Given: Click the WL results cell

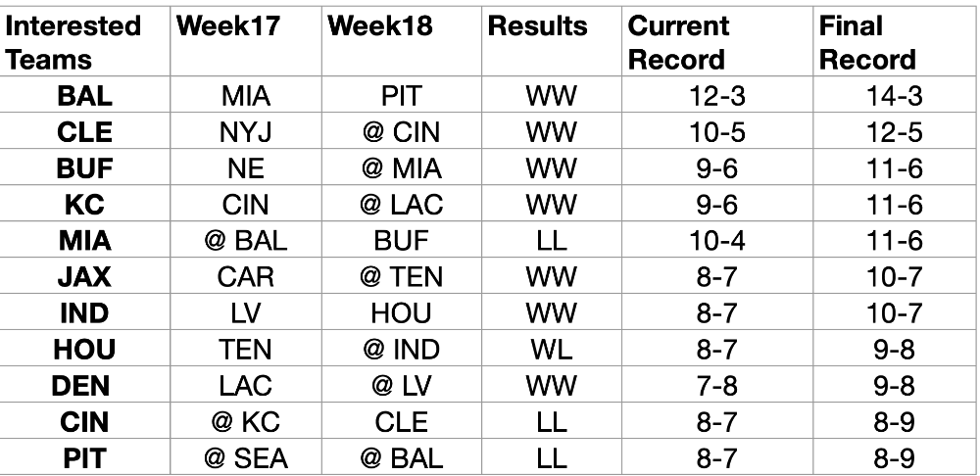Looking at the screenshot, I should [x=551, y=349].
